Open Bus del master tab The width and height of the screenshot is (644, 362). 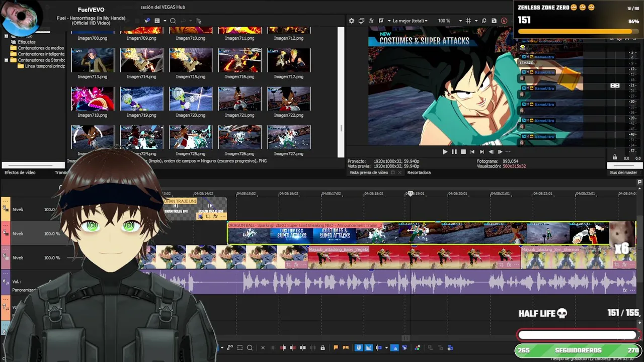click(623, 172)
